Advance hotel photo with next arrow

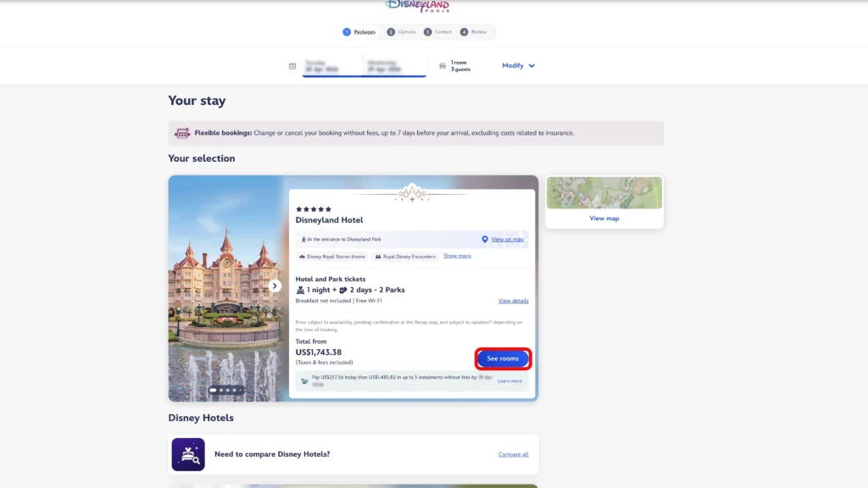point(275,286)
